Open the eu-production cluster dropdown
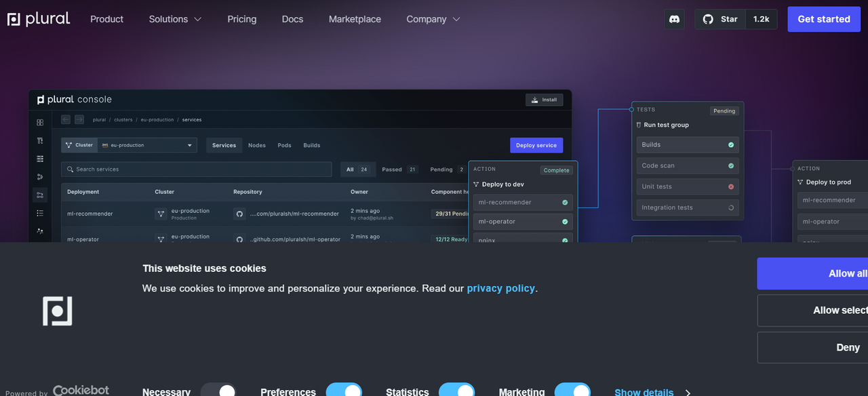This screenshot has height=396, width=868. click(147, 145)
